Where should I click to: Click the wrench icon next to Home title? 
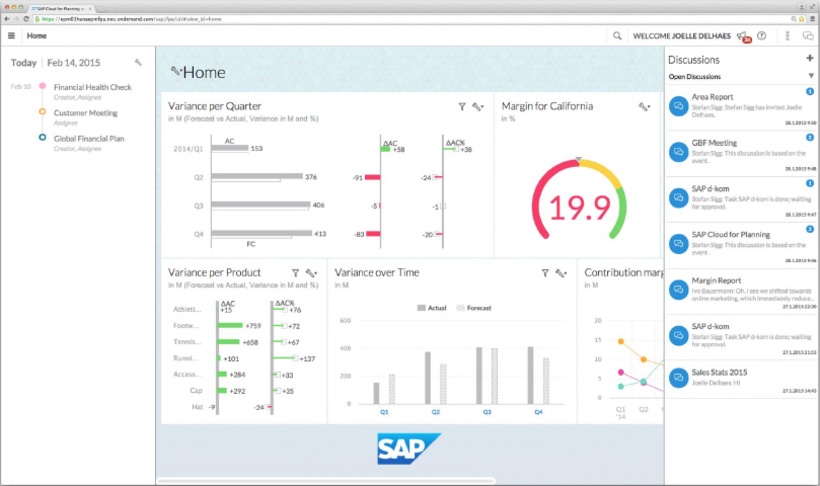[176, 71]
